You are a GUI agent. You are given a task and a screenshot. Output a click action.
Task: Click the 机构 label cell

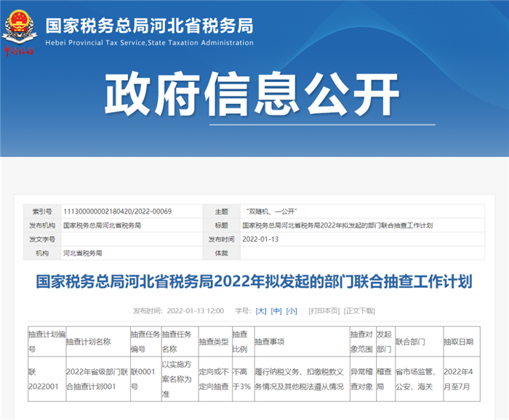pyautogui.click(x=42, y=254)
